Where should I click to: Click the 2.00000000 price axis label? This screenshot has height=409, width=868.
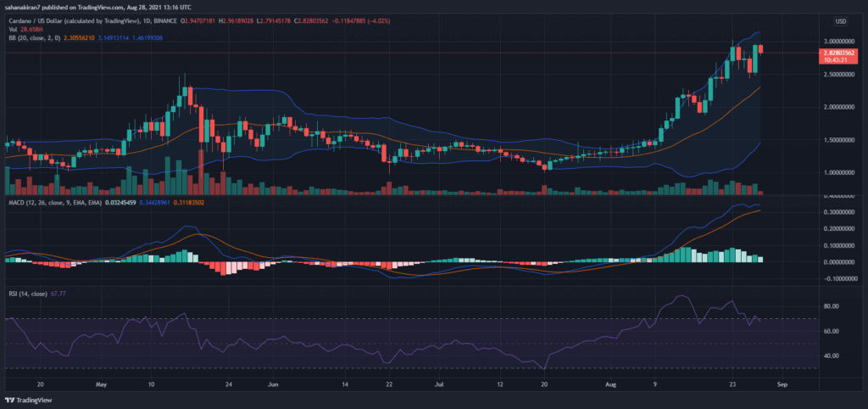coord(837,107)
